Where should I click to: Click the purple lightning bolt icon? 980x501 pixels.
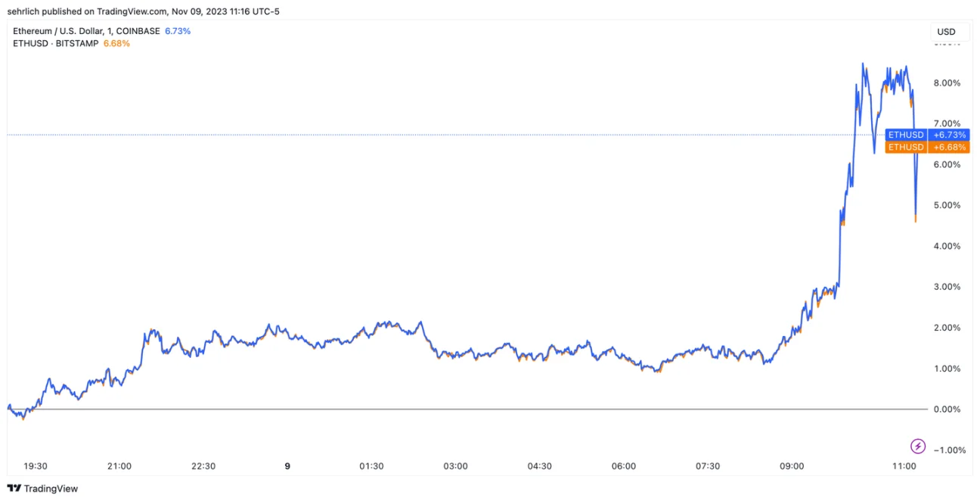tap(917, 446)
